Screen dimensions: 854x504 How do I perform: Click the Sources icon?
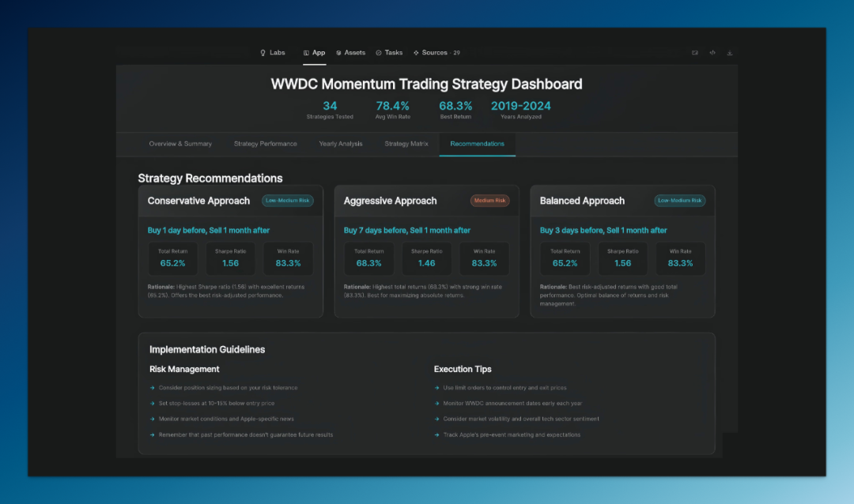click(x=416, y=53)
